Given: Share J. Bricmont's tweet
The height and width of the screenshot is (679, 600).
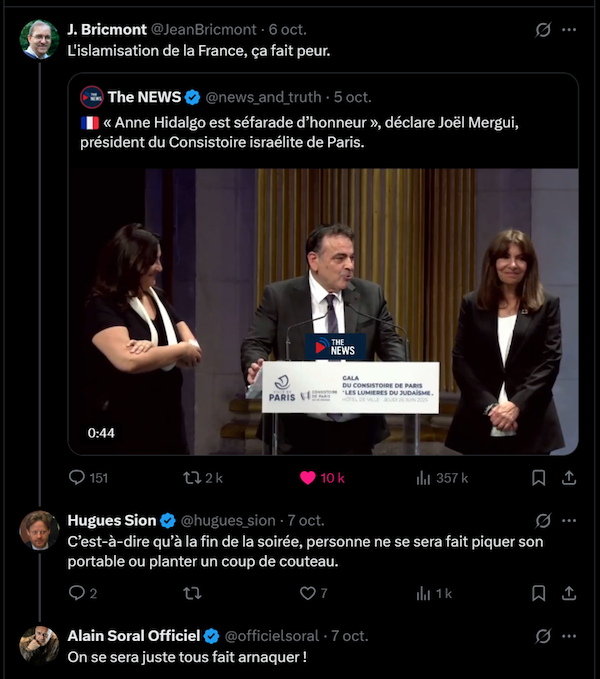Looking at the screenshot, I should coord(569,478).
